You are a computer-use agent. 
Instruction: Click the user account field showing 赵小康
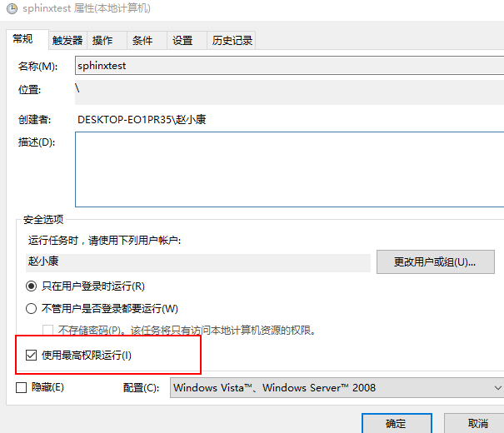point(197,261)
